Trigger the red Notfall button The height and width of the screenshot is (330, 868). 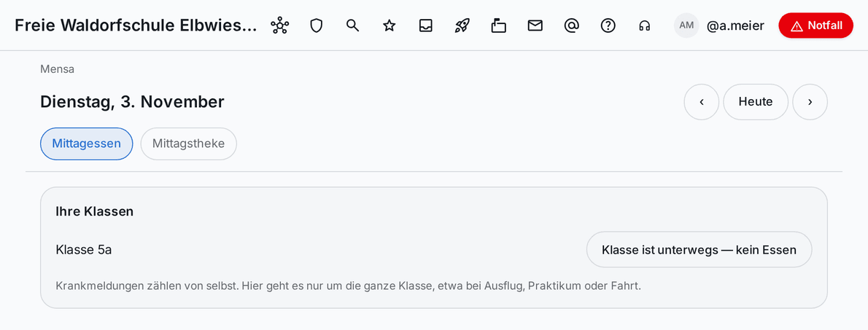[x=816, y=25]
